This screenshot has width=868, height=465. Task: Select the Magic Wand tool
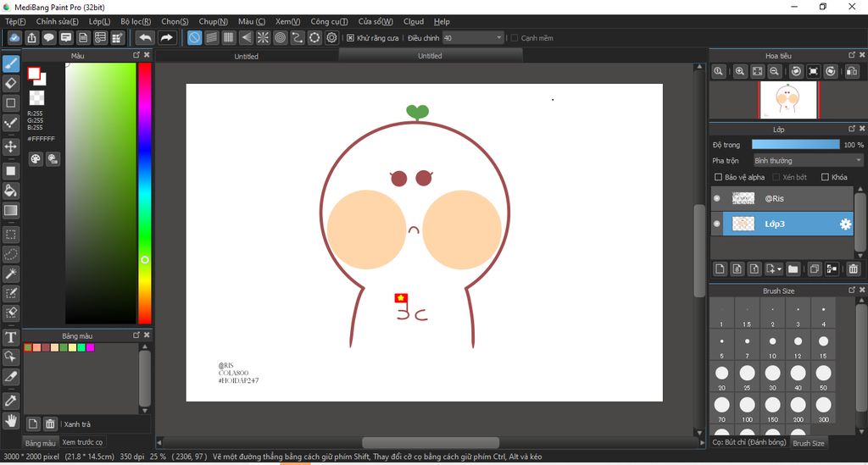pos(10,274)
